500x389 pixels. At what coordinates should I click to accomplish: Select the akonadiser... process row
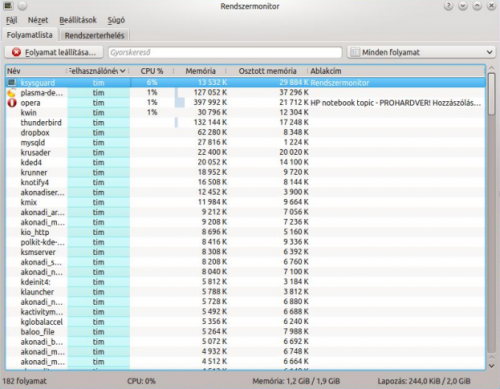[x=245, y=192]
